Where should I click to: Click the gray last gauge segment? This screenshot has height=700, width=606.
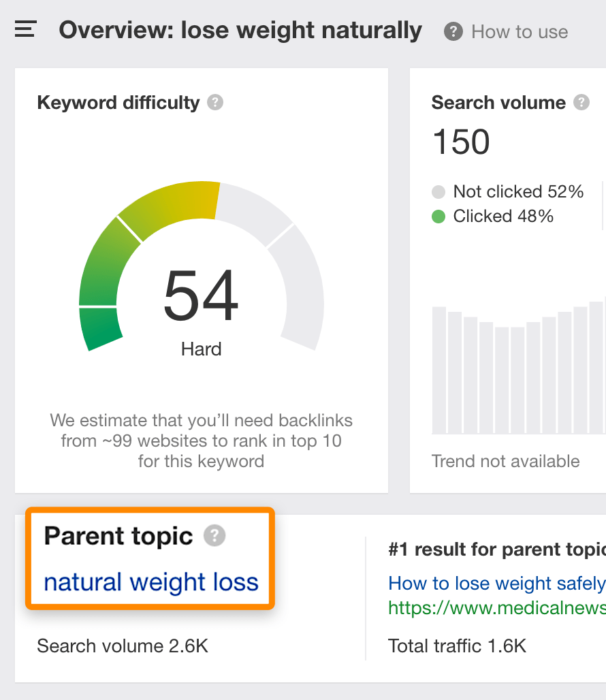(301, 286)
